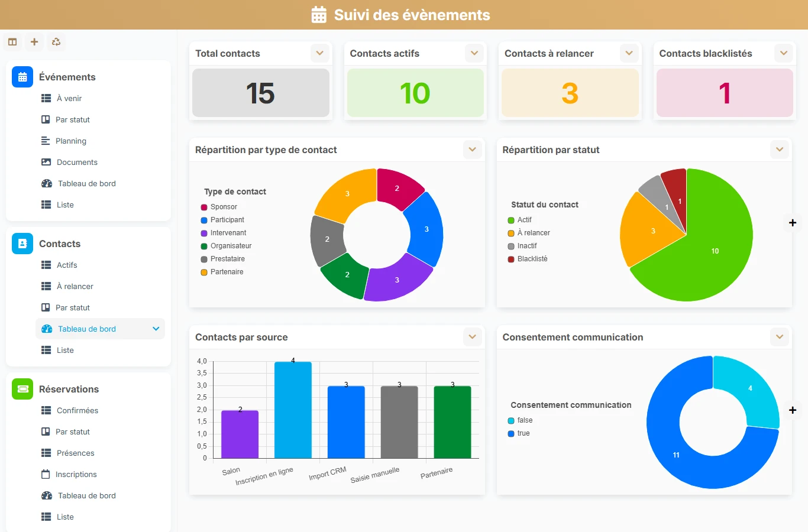Toggle Actif legend entry in statut chart
Image resolution: width=808 pixels, height=532 pixels.
coord(519,220)
